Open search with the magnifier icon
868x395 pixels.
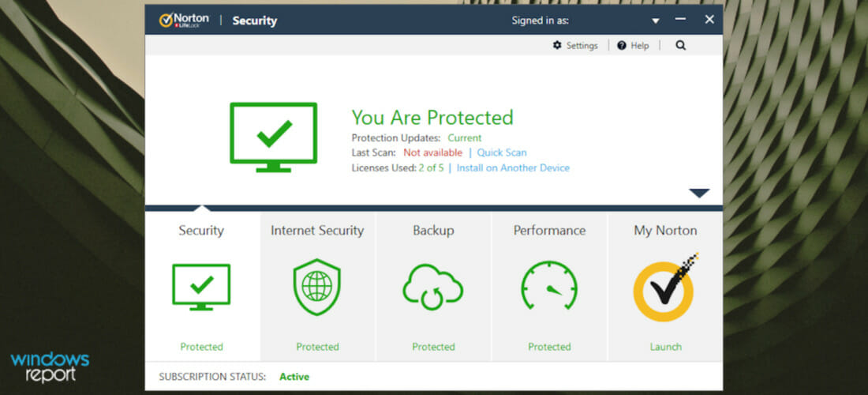(680, 46)
